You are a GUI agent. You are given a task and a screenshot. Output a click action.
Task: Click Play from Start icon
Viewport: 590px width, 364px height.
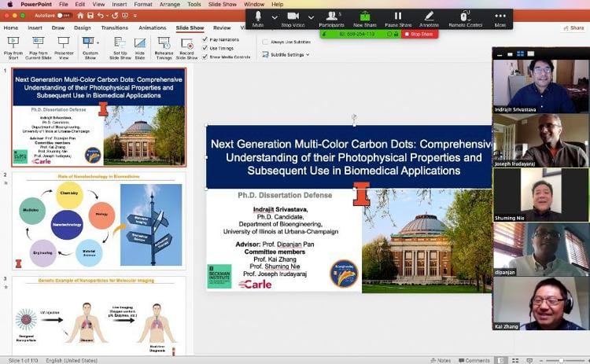click(13, 42)
